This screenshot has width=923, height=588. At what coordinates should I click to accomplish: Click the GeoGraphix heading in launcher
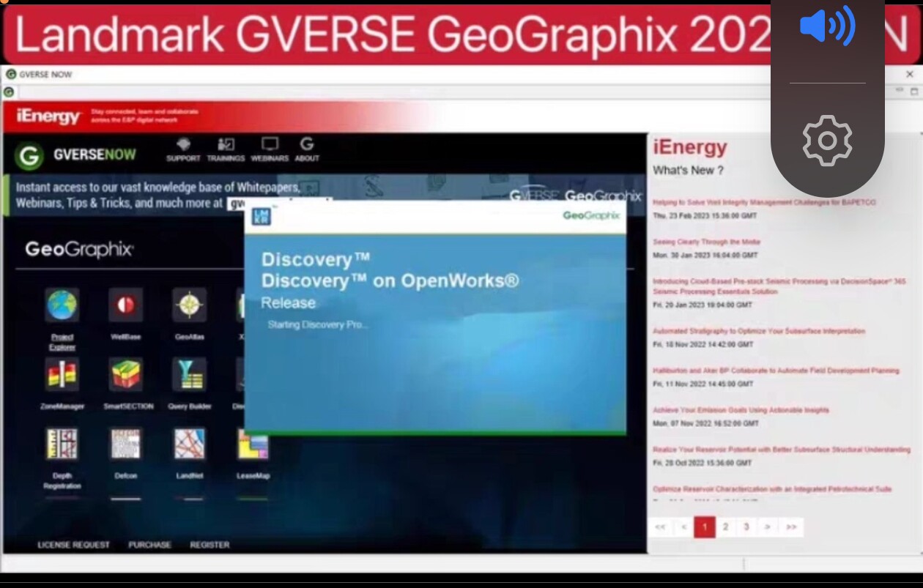pos(79,250)
